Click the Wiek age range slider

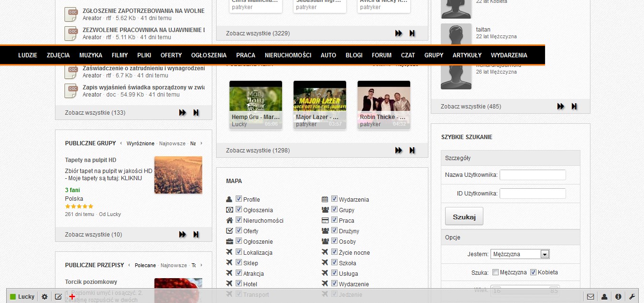(x=524, y=290)
